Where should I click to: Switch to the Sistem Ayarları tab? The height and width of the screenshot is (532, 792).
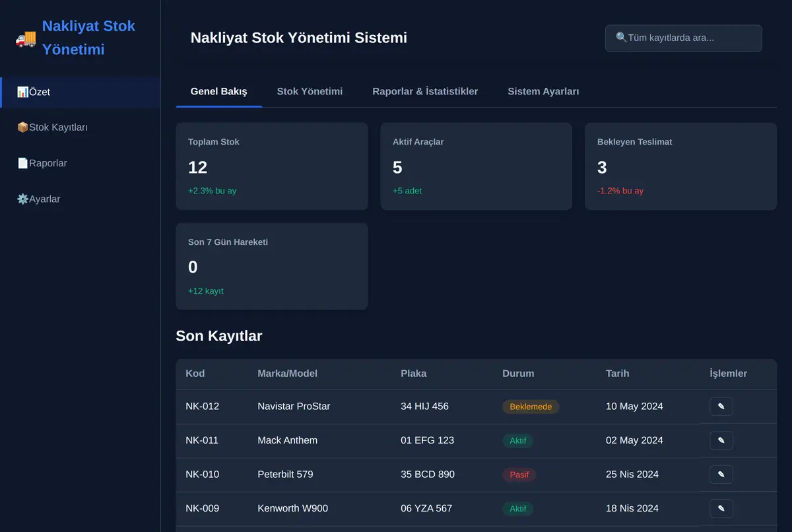[543, 91]
